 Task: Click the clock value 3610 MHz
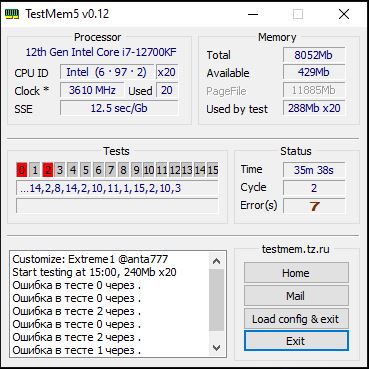click(92, 90)
